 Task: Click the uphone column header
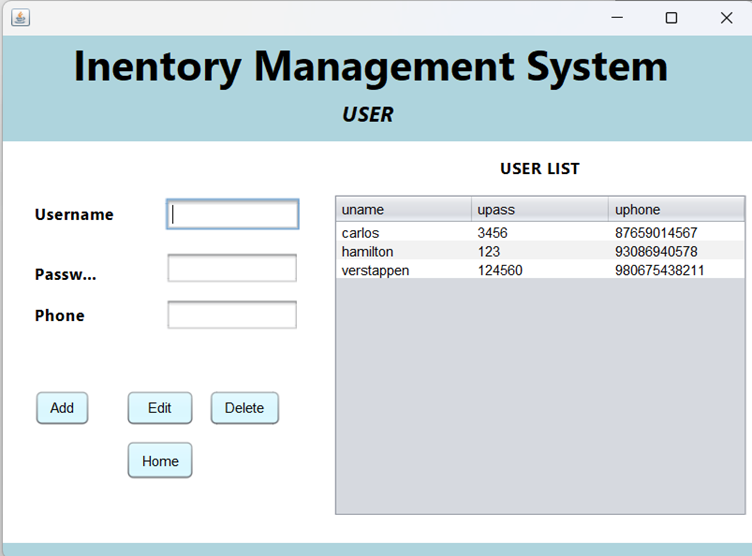pos(676,210)
